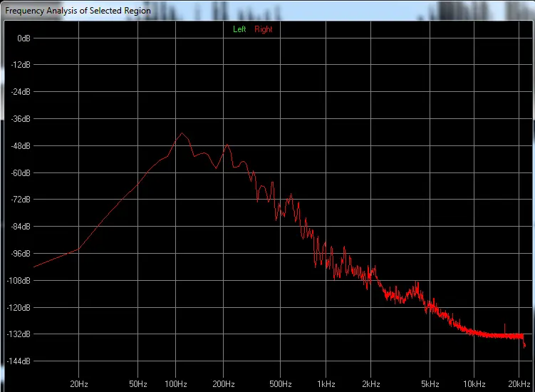Click the -12dB axis label
The image size is (535, 392).
(x=21, y=65)
